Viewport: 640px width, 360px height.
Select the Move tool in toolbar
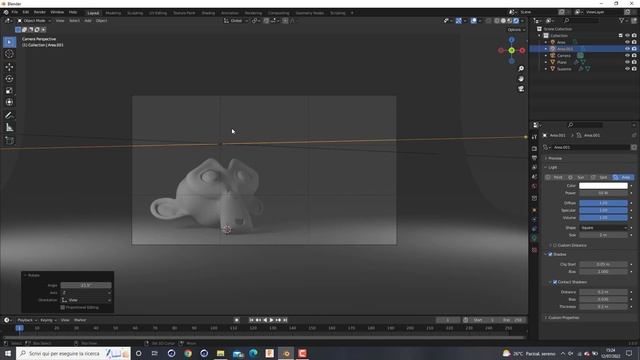[9, 67]
